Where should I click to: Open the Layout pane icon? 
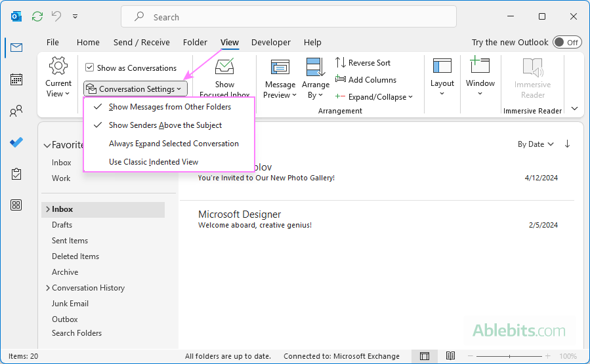pos(442,66)
